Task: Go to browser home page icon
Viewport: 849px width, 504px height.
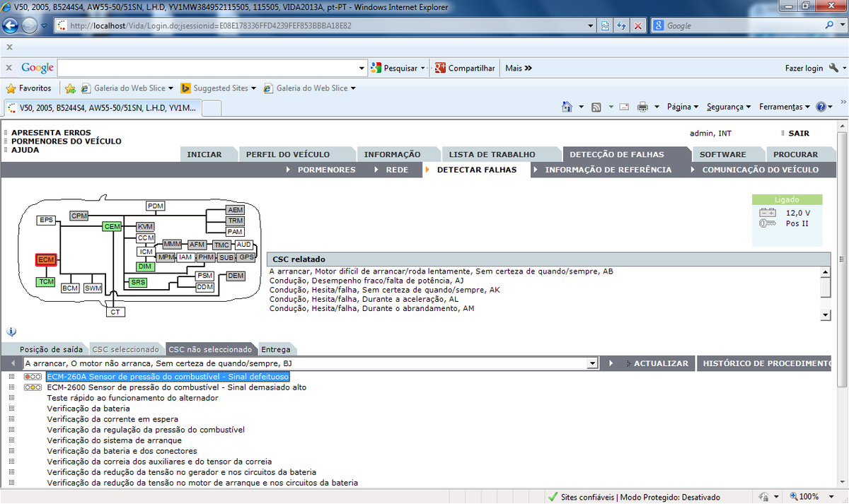Action: coord(567,107)
